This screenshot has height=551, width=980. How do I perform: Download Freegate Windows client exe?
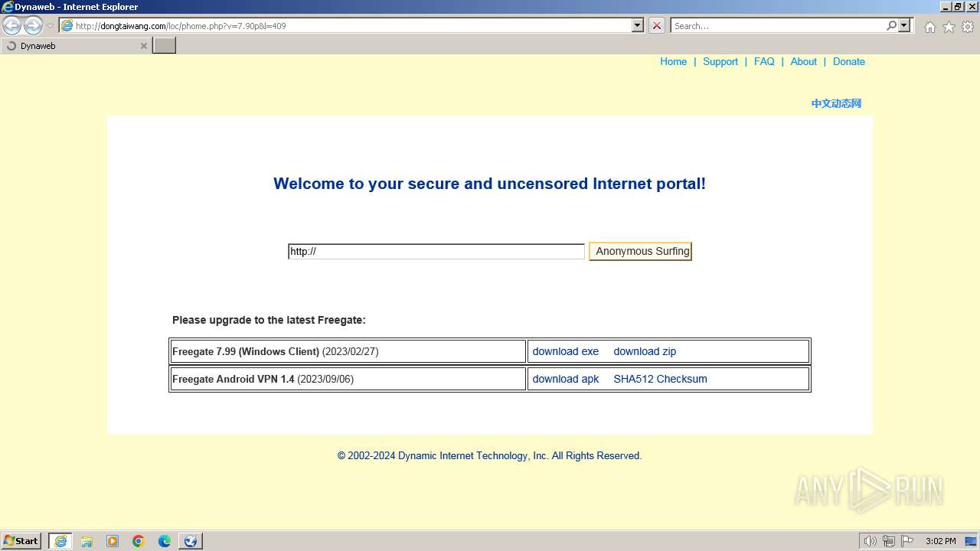(566, 351)
